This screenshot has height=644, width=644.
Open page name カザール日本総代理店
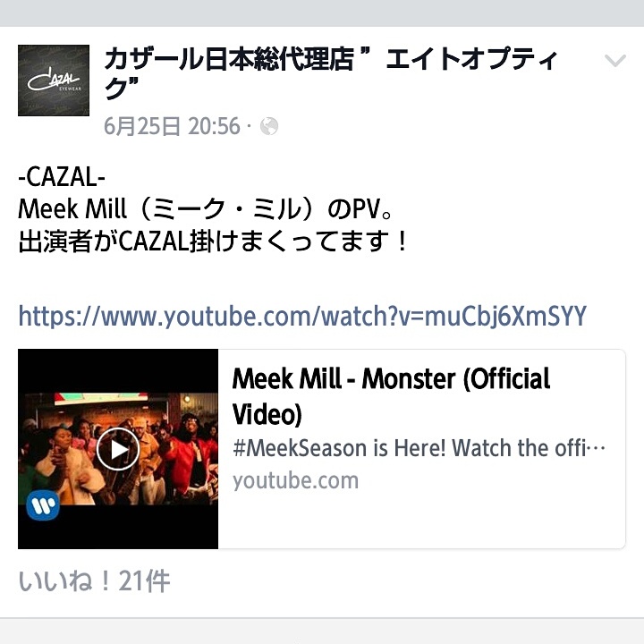pos(229,60)
